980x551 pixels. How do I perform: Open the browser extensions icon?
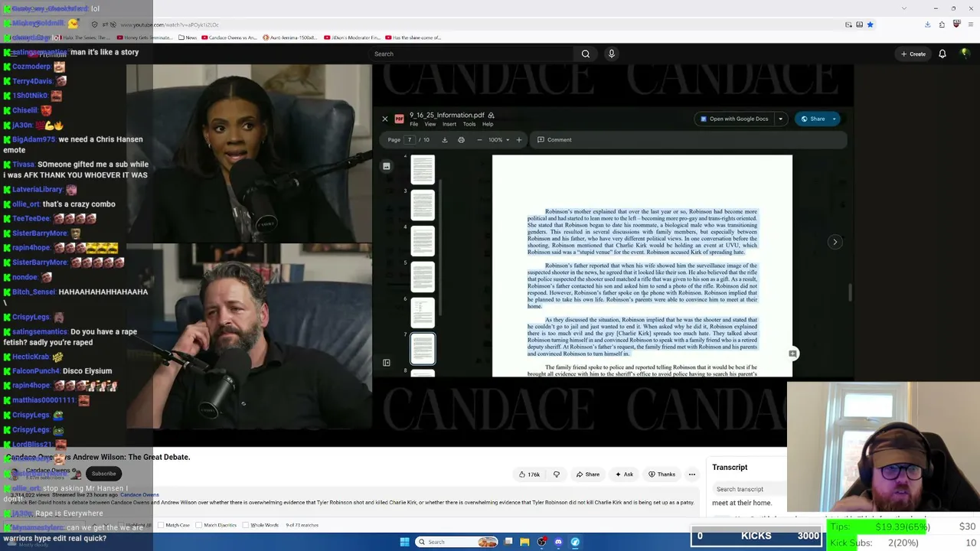(x=942, y=24)
